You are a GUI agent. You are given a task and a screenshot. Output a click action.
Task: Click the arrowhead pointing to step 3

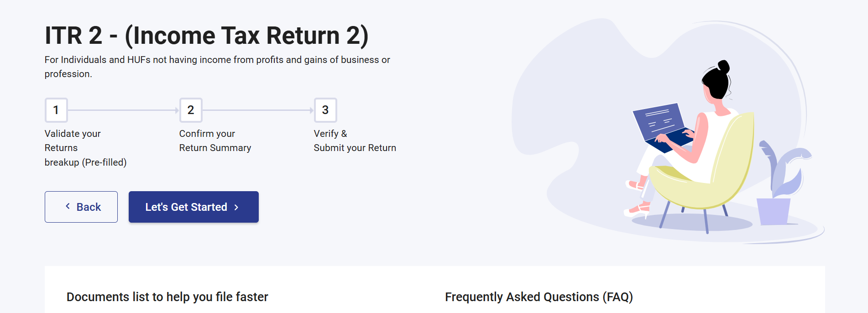click(x=311, y=110)
